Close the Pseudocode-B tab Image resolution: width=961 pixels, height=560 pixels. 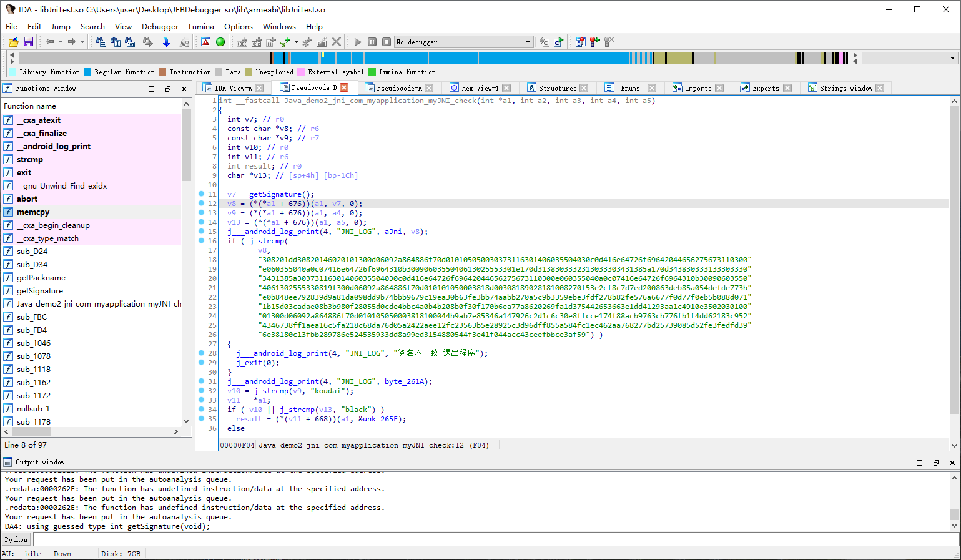coord(344,87)
